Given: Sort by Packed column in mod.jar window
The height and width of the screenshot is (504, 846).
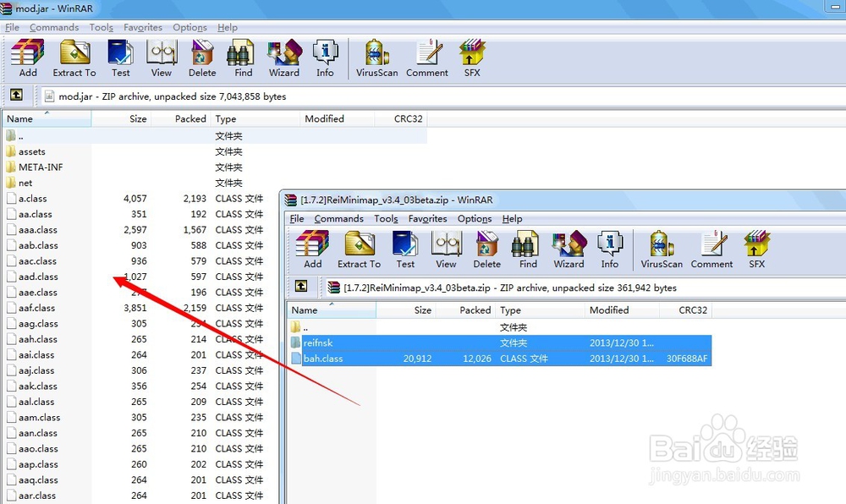Looking at the screenshot, I should tap(181, 118).
